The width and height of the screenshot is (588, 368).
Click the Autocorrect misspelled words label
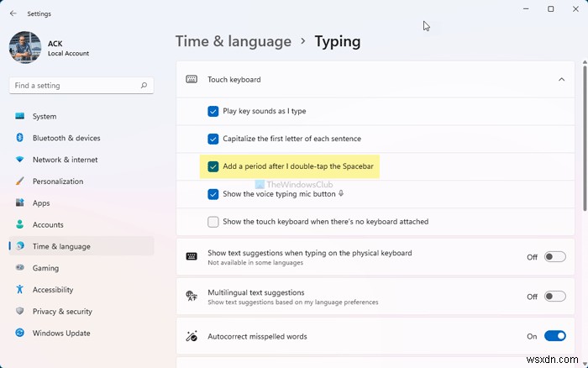[x=257, y=336]
